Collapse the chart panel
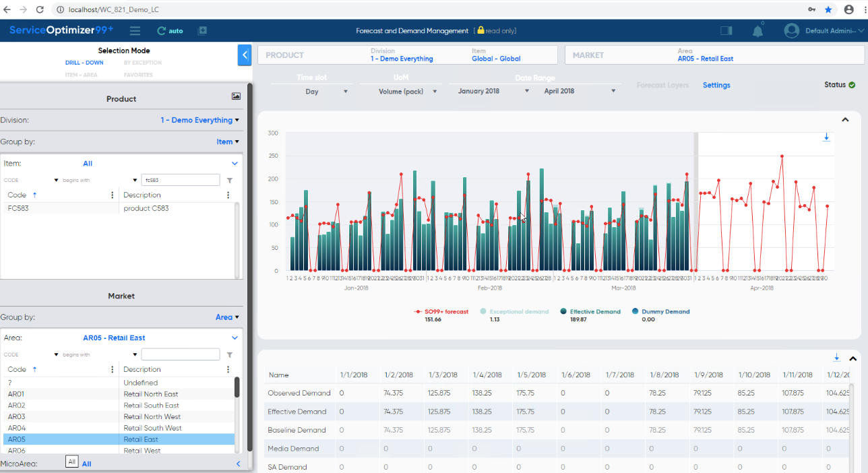This screenshot has height=473, width=868. pos(845,120)
